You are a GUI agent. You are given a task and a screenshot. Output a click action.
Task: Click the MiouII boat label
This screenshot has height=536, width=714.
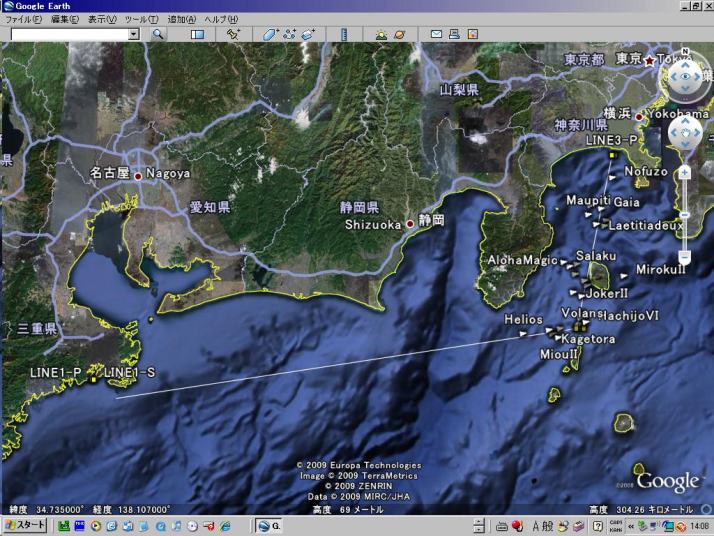pyautogui.click(x=559, y=354)
